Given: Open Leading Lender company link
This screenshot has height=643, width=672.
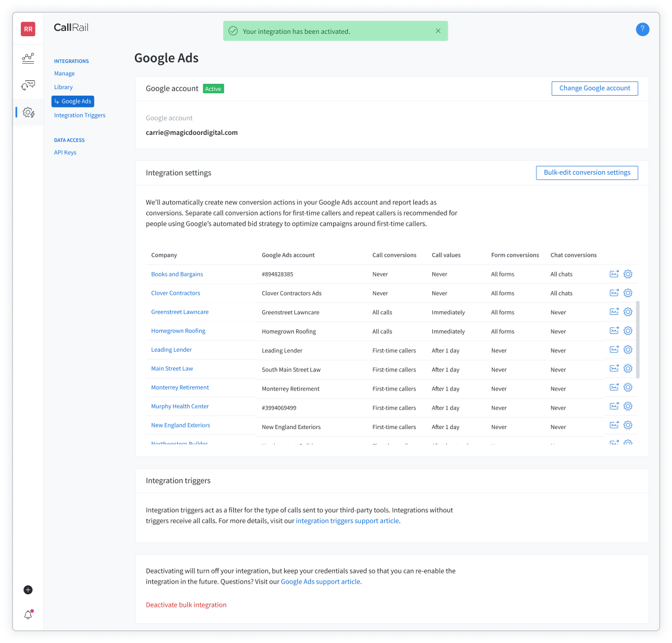Looking at the screenshot, I should pos(171,349).
